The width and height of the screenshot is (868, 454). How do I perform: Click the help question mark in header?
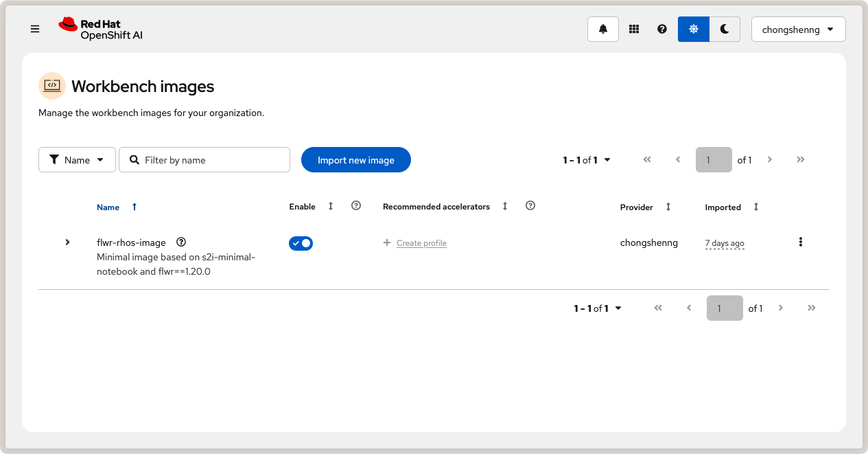[x=662, y=29]
